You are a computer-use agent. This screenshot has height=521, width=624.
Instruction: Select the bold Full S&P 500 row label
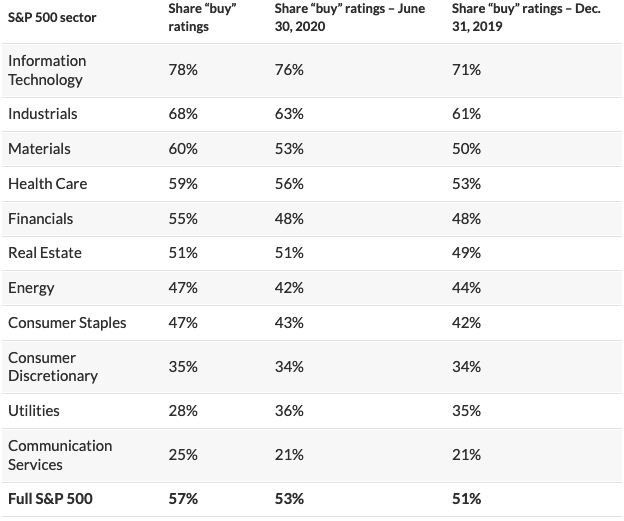coord(50,498)
